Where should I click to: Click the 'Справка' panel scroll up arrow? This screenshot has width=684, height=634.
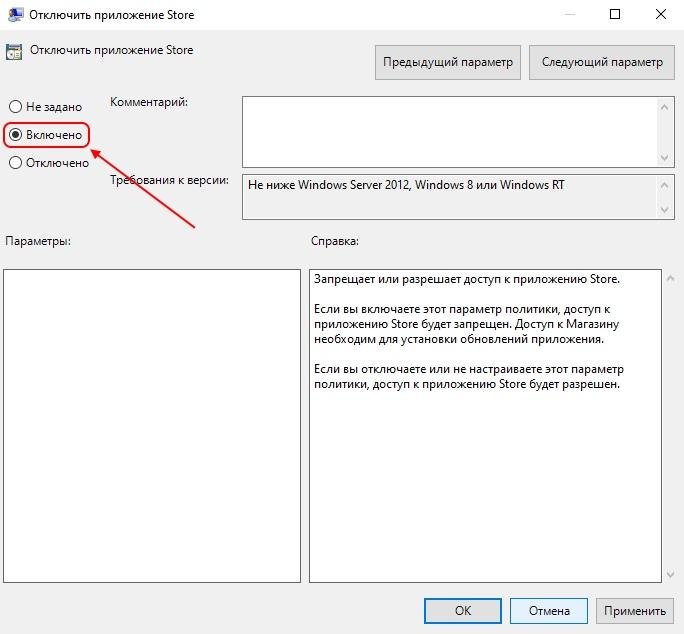click(x=671, y=278)
